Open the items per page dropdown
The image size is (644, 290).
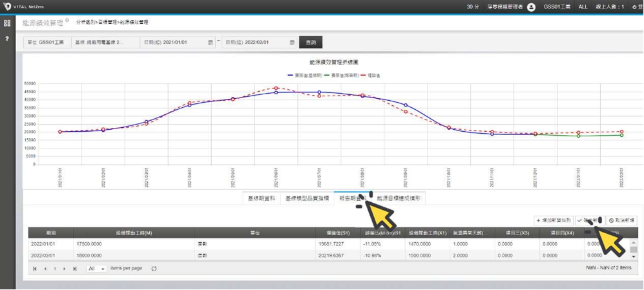[97, 269]
